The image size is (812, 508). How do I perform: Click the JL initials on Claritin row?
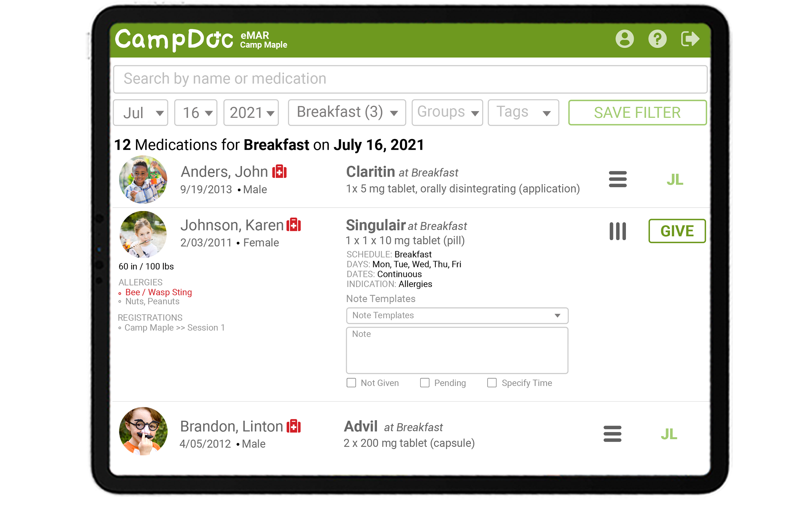(675, 179)
